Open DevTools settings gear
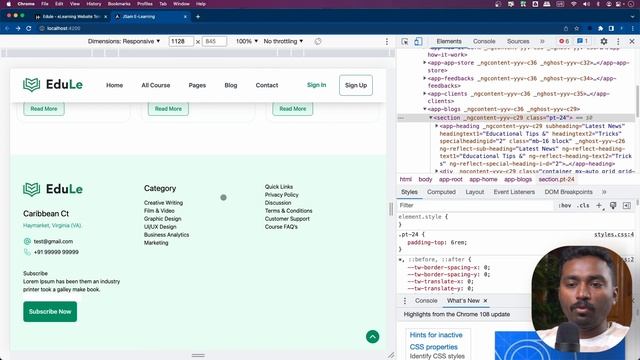Image resolution: width=640 pixels, height=360 pixels. click(604, 41)
